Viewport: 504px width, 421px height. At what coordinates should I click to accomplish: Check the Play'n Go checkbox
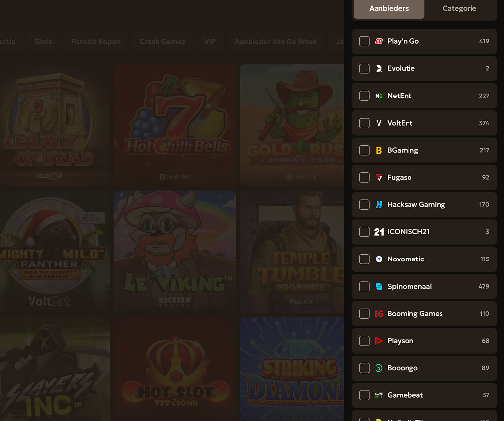[x=364, y=41]
